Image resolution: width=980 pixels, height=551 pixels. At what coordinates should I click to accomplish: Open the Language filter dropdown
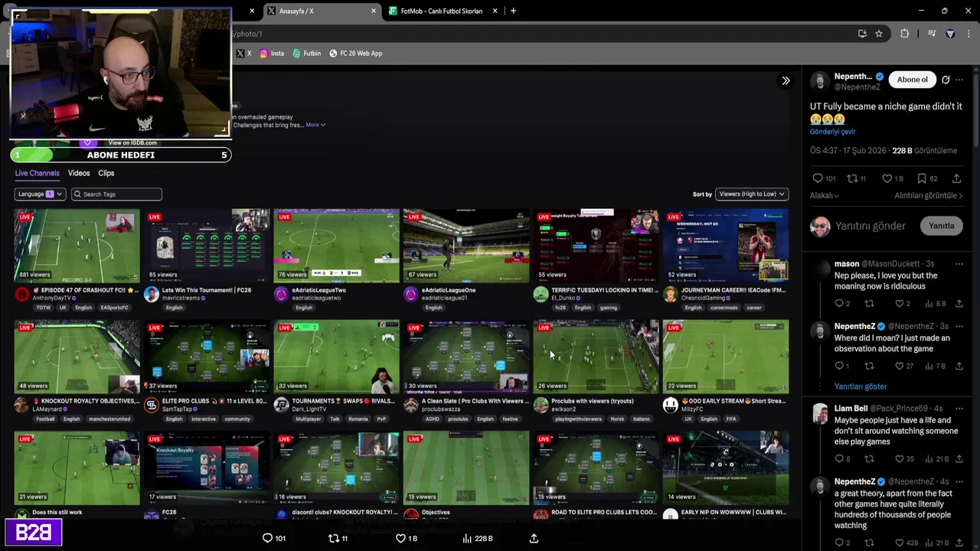pos(39,194)
